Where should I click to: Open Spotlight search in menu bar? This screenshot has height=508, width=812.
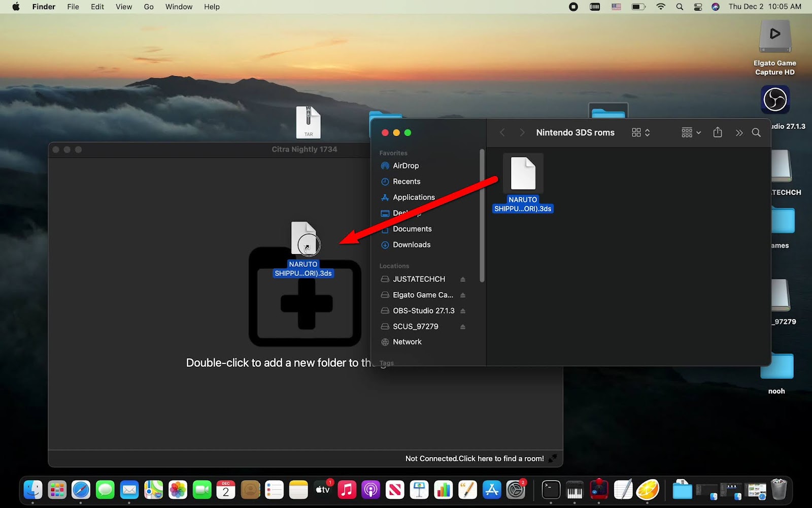[x=680, y=7]
